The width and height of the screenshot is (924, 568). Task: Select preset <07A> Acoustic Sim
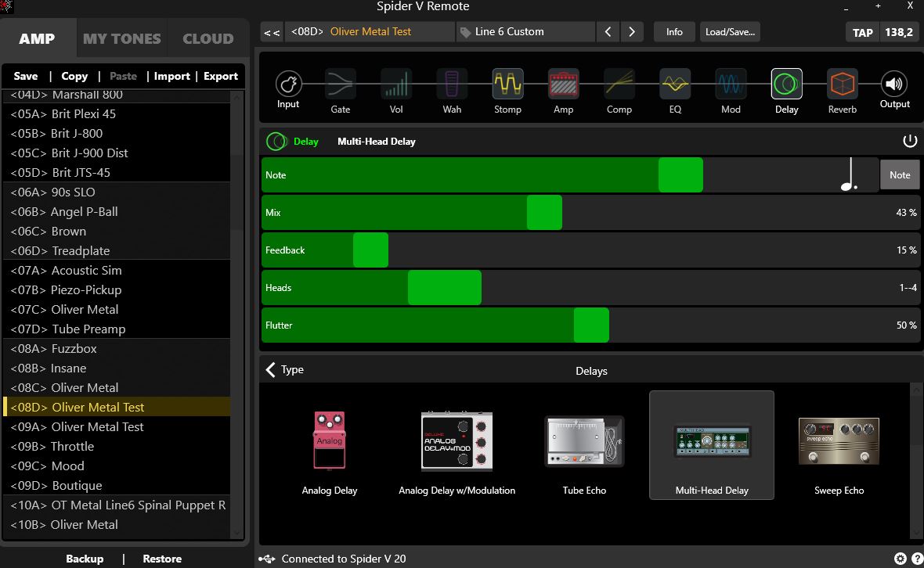tap(117, 270)
